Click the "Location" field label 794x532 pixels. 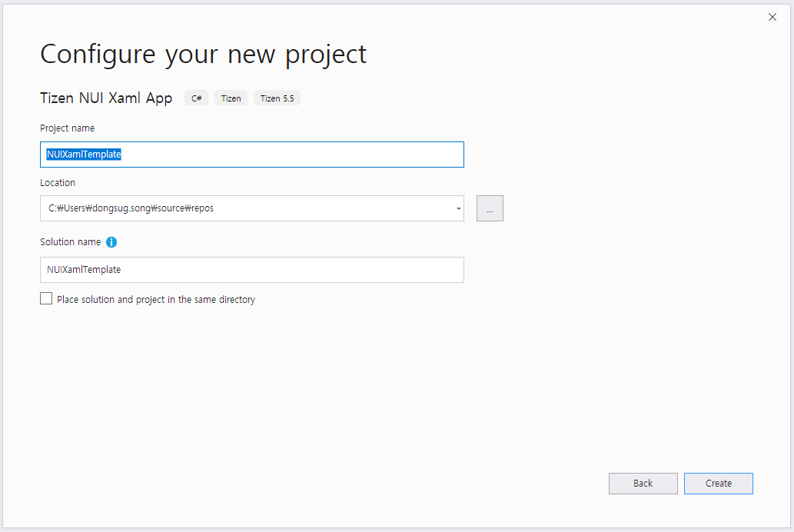(x=58, y=183)
